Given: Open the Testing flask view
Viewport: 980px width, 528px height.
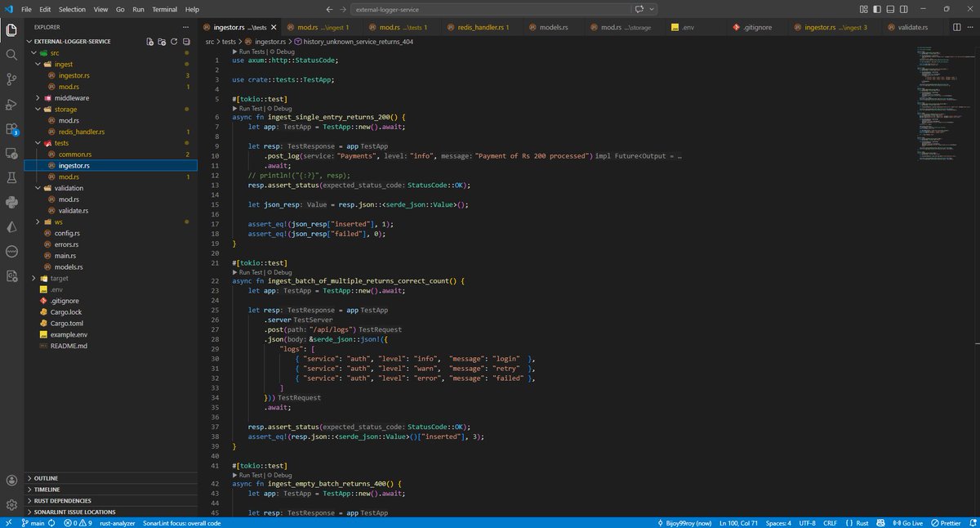Looking at the screenshot, I should [x=11, y=177].
